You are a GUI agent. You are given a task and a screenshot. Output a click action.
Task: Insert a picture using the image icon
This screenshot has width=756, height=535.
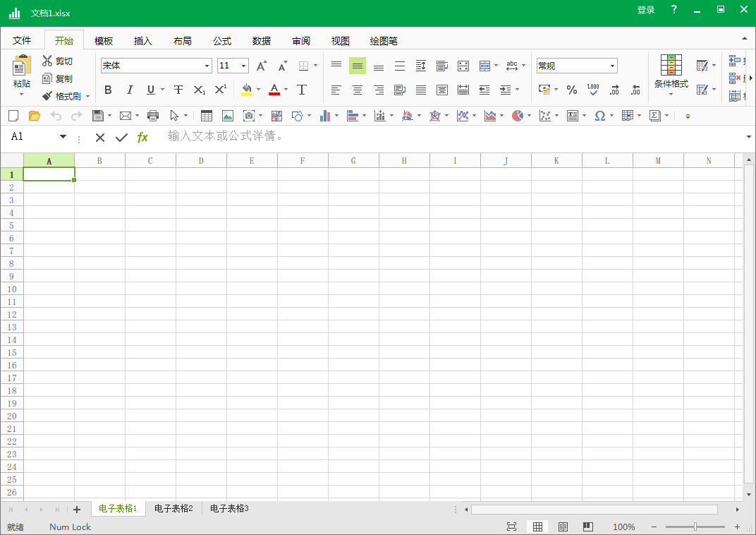tap(228, 116)
